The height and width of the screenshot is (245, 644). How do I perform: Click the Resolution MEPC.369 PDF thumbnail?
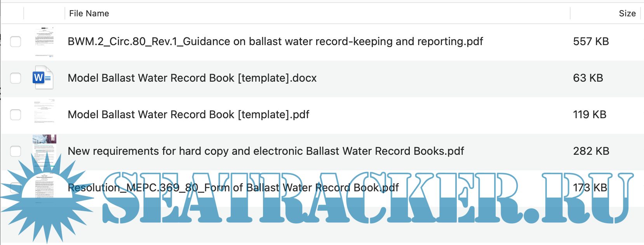coord(44,186)
